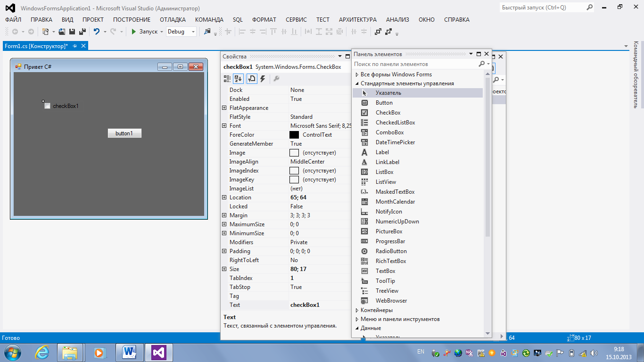Screen dimensions: 644x362
Task: Expand the Size property row
Action: click(224, 269)
